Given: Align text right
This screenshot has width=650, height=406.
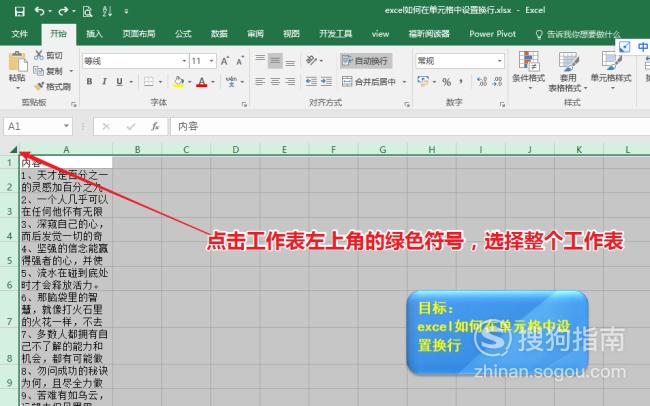Looking at the screenshot, I should tap(290, 82).
